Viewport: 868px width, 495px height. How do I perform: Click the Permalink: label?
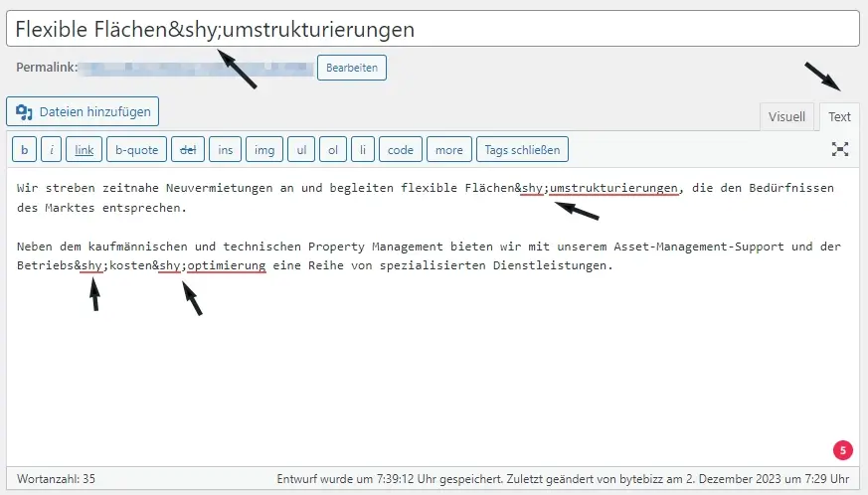click(47, 68)
